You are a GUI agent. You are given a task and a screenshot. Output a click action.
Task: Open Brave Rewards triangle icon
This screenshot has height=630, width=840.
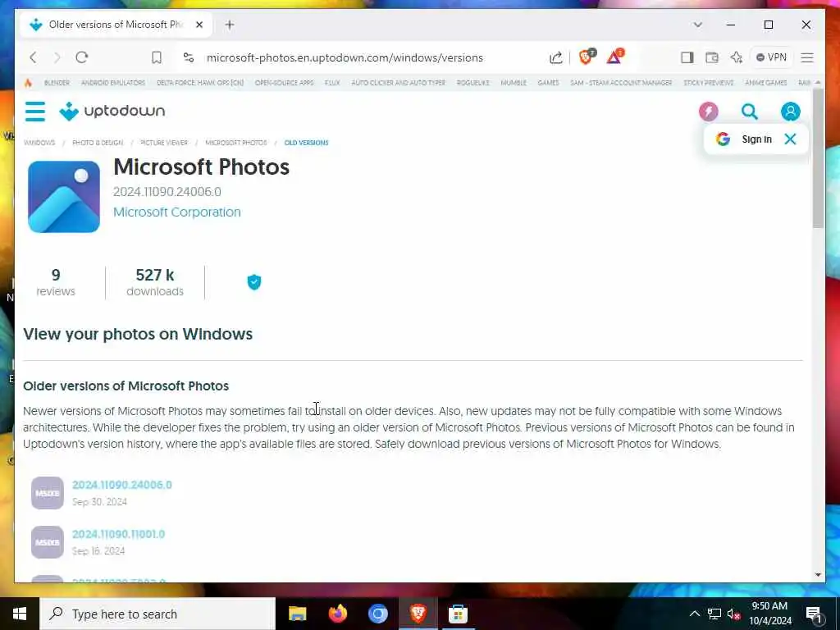[615, 57]
